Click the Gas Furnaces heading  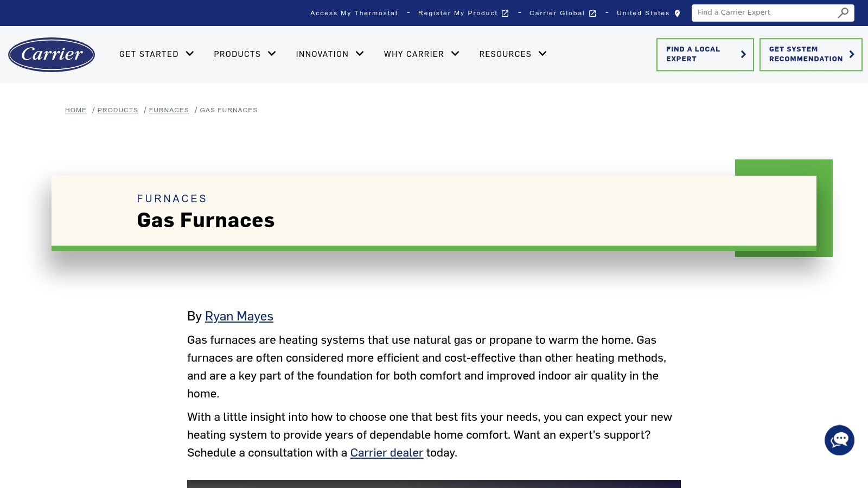[206, 220]
